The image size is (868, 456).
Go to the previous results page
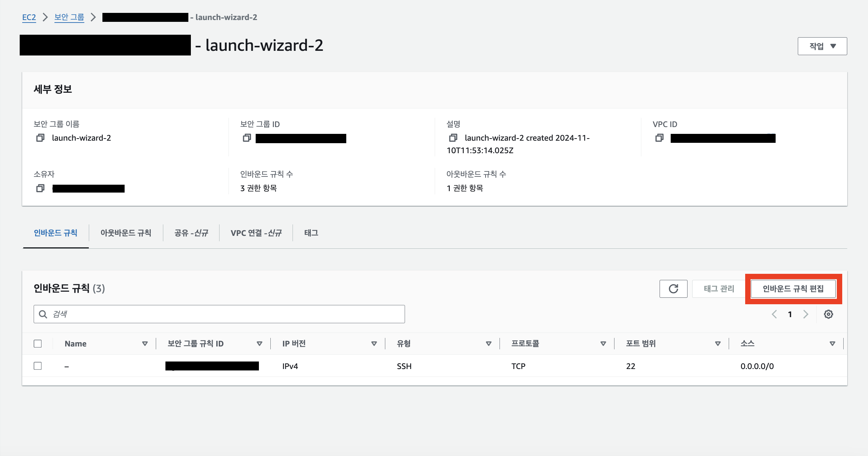774,314
